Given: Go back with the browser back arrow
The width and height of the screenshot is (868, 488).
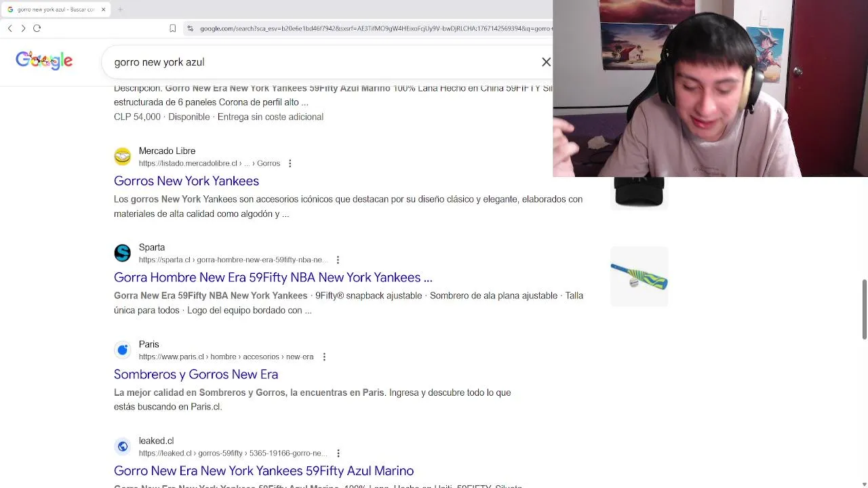Looking at the screenshot, I should pos(10,28).
